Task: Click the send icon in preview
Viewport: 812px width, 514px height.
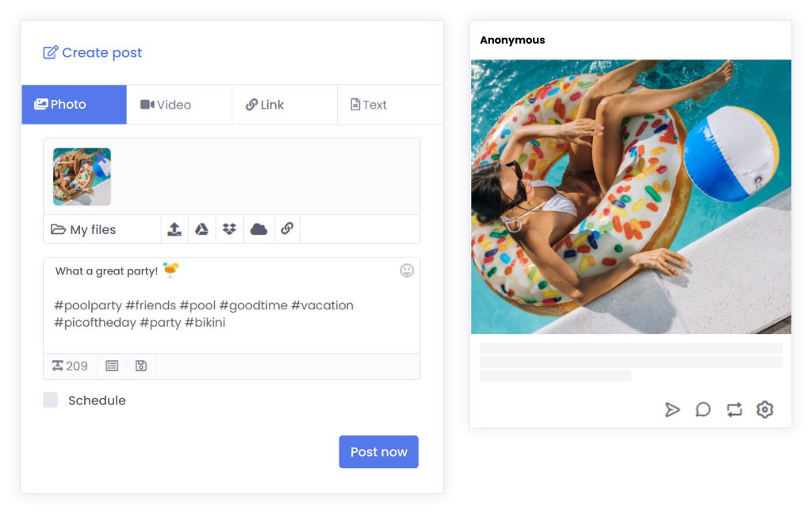Action: 672,410
